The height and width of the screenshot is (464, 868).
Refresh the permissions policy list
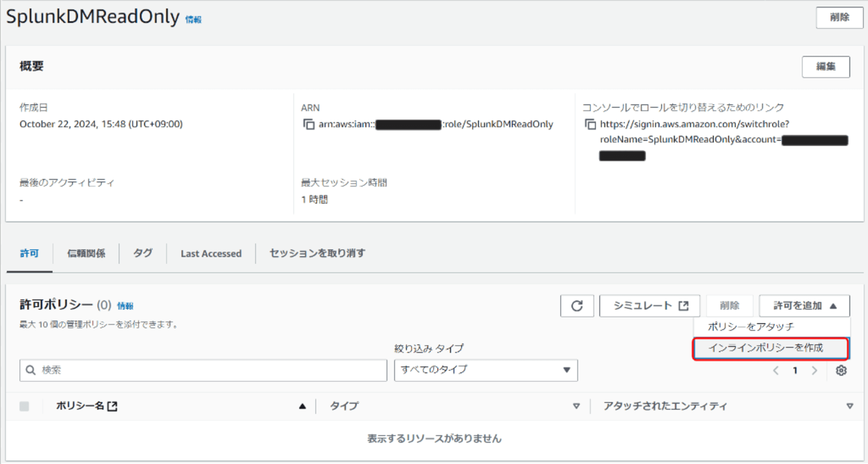click(x=577, y=306)
